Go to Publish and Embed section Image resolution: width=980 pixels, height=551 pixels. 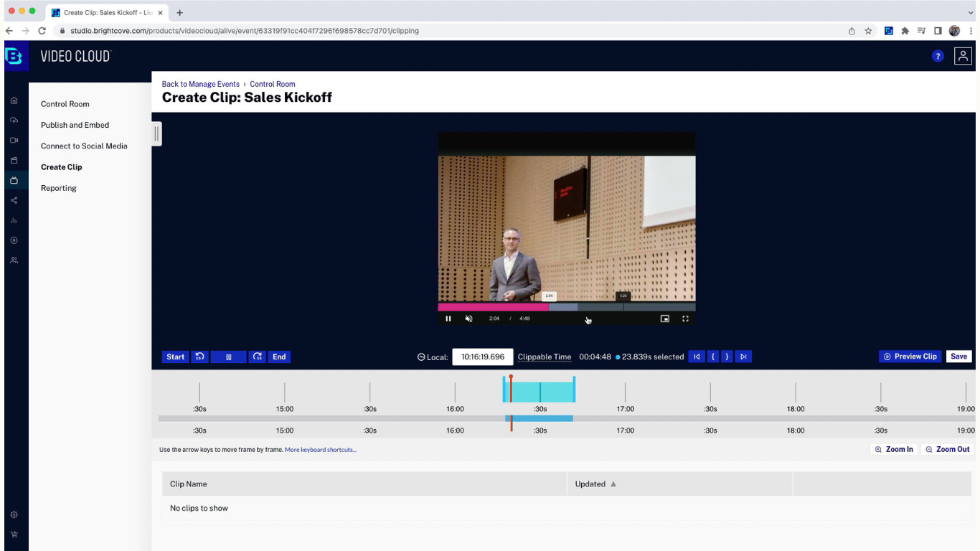75,125
